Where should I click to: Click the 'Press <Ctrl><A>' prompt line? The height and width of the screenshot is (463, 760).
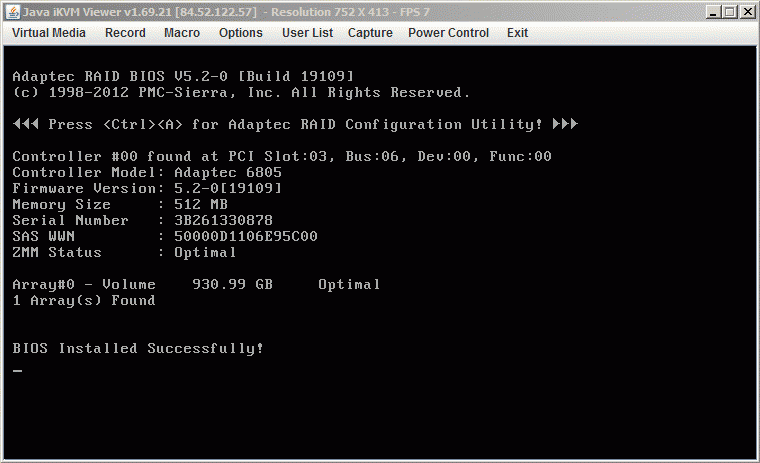point(295,125)
